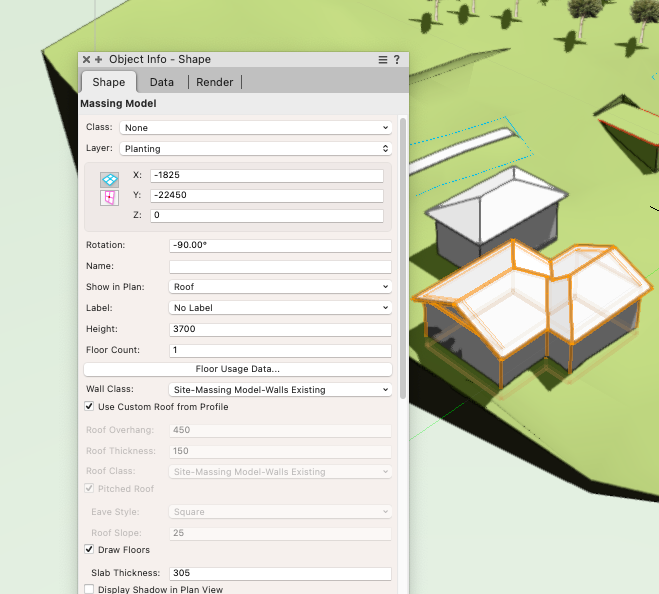The width and height of the screenshot is (659, 594).
Task: Open the Object Info palette menu icon
Action: pyautogui.click(x=382, y=60)
